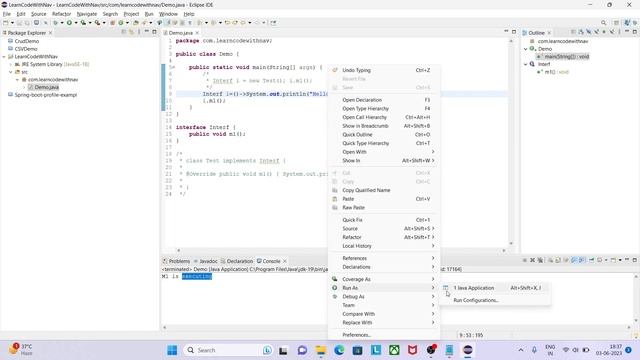The image size is (640, 360).
Task: Click the Clear Console icon
Action: point(551,260)
